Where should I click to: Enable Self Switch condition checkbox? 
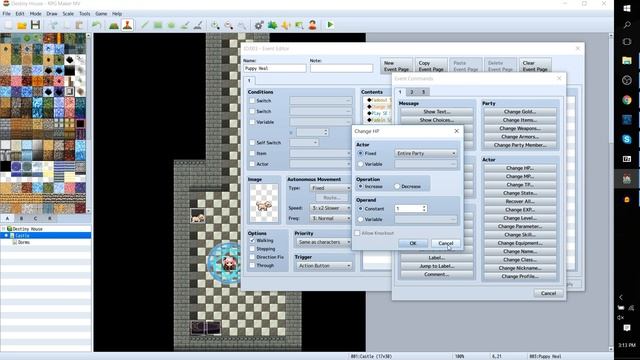tap(252, 142)
